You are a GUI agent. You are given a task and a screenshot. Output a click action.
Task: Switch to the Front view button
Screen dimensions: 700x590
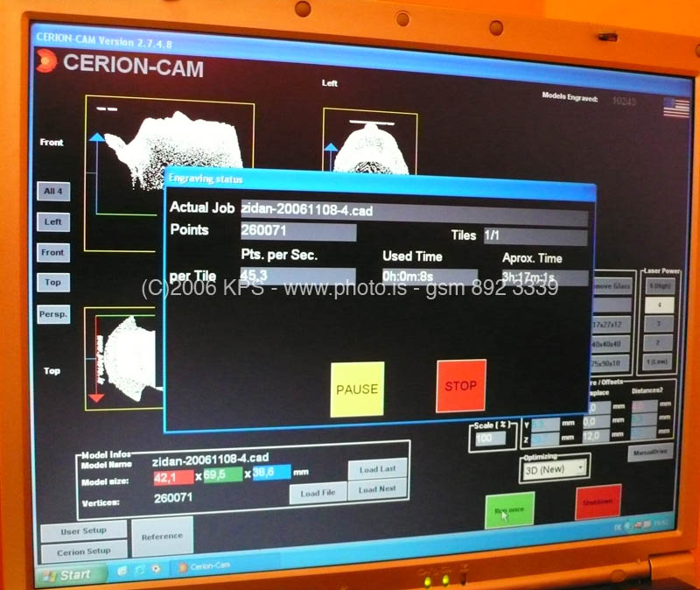[x=53, y=252]
